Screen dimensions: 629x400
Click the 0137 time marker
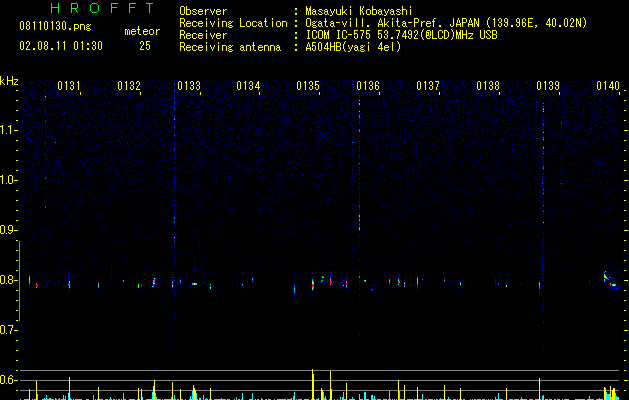[x=428, y=85]
